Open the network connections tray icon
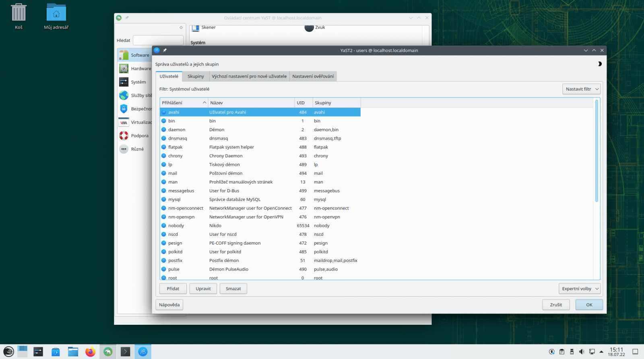 pos(592,352)
